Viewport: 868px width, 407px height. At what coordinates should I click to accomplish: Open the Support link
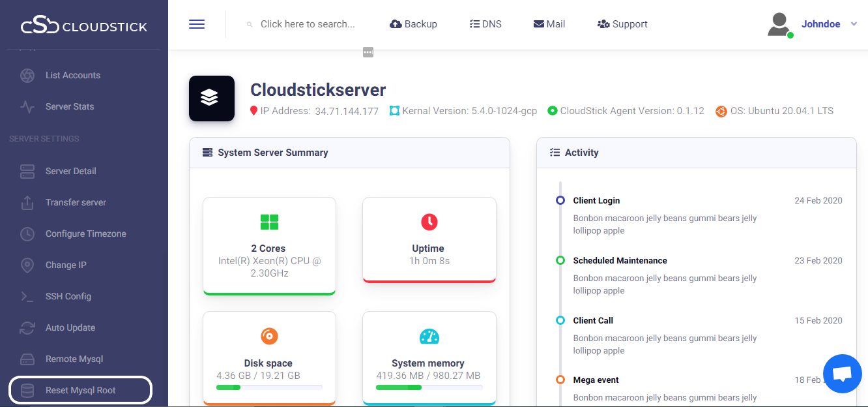pyautogui.click(x=622, y=24)
